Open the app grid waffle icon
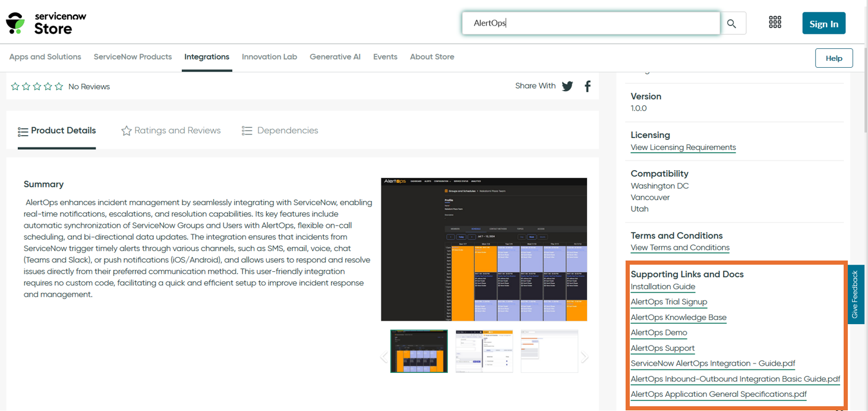Viewport: 868px width, 411px height. (775, 22)
